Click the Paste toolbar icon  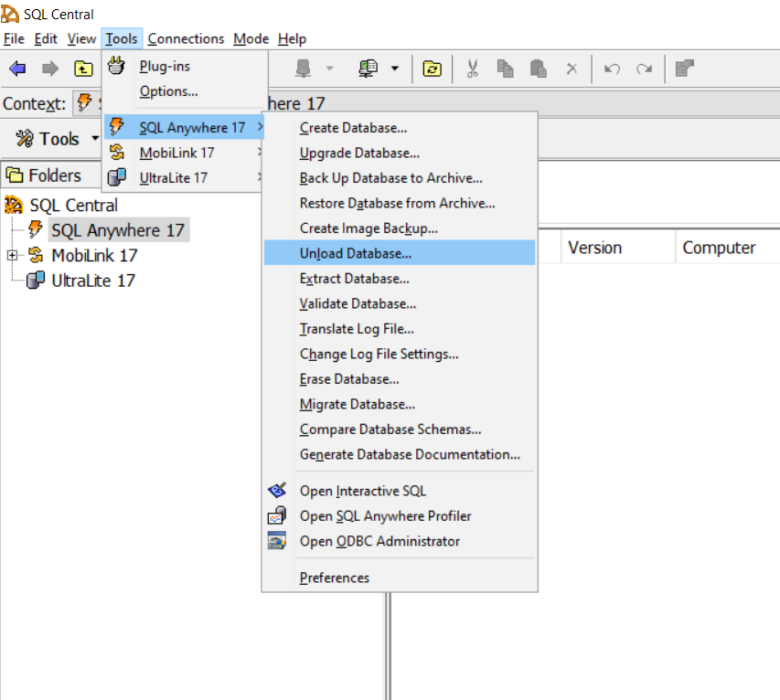[x=539, y=69]
